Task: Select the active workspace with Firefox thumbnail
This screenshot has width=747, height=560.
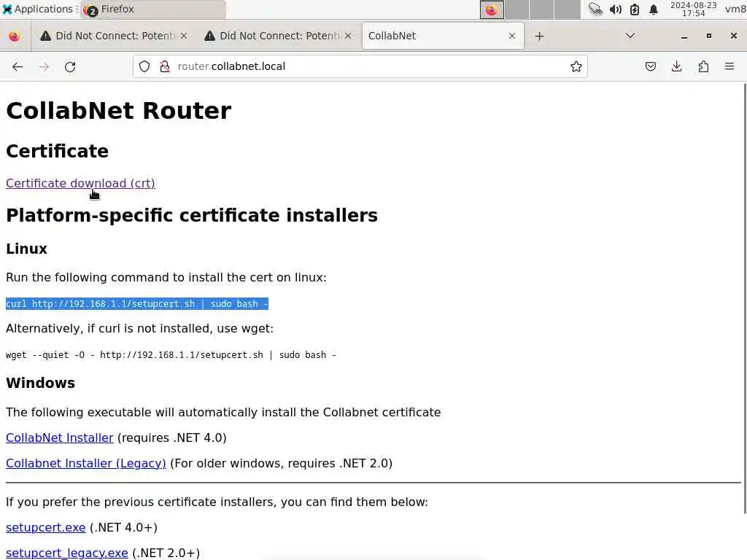Action: [x=492, y=9]
